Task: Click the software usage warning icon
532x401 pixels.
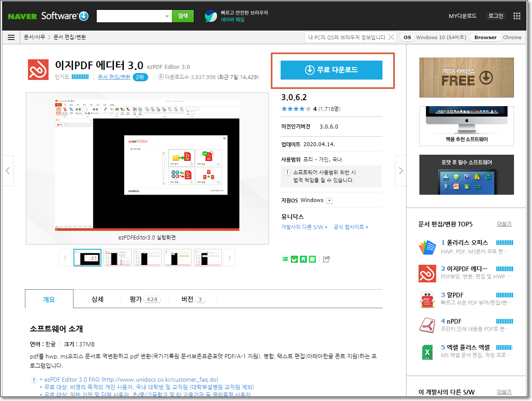Action: tap(287, 172)
